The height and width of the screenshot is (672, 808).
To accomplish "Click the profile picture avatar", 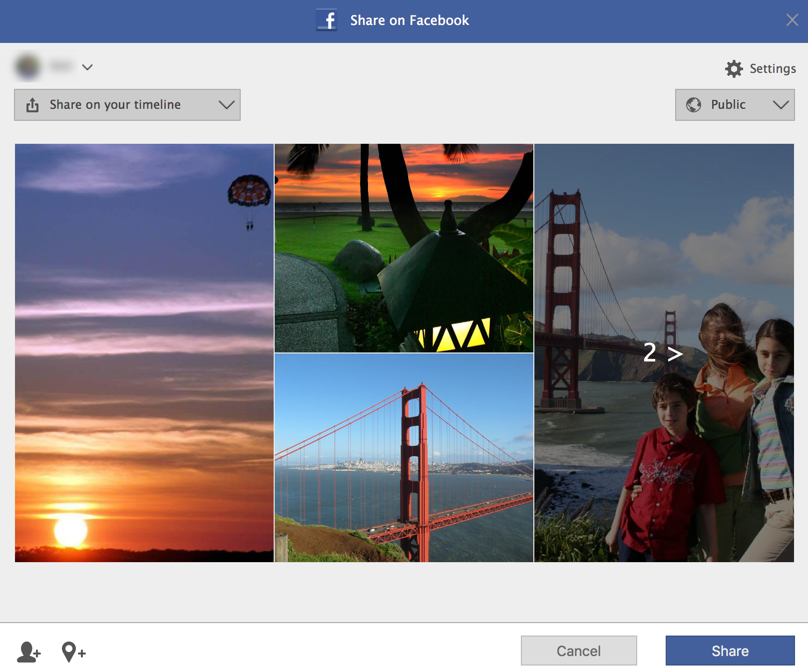I will 28,66.
